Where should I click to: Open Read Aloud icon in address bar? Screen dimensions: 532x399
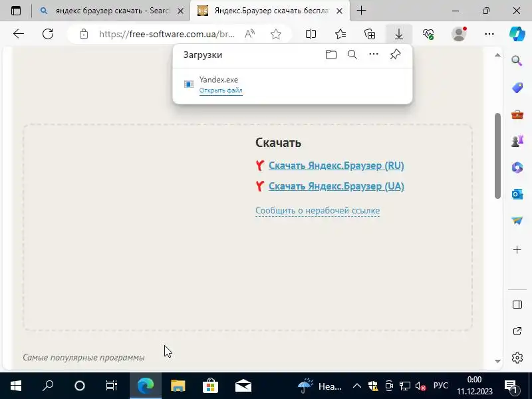250,34
